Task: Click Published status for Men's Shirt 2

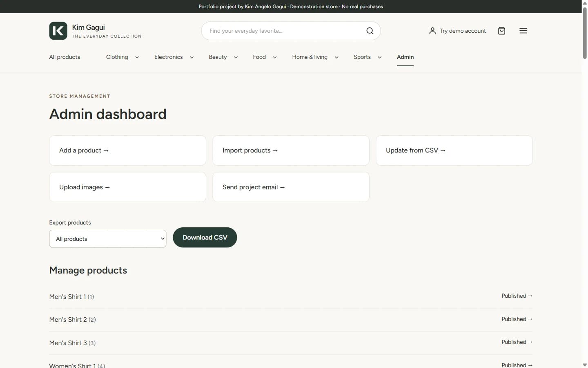Action: coord(517,319)
